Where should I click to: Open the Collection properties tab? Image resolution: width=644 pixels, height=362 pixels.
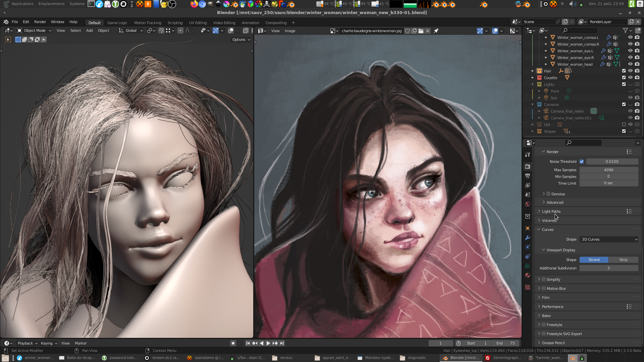(528, 216)
